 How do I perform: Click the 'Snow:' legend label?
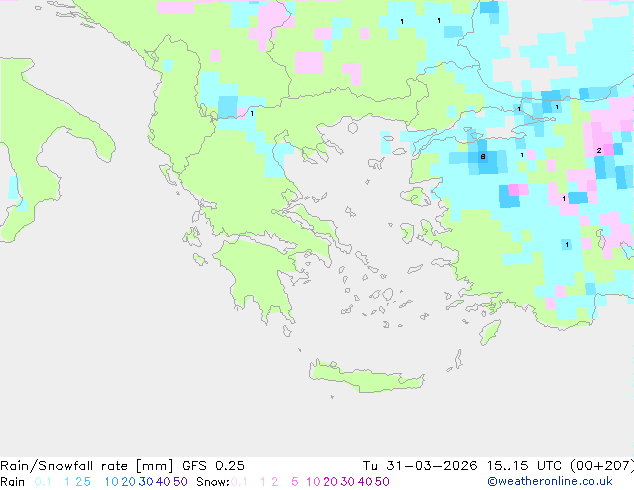(213, 482)
